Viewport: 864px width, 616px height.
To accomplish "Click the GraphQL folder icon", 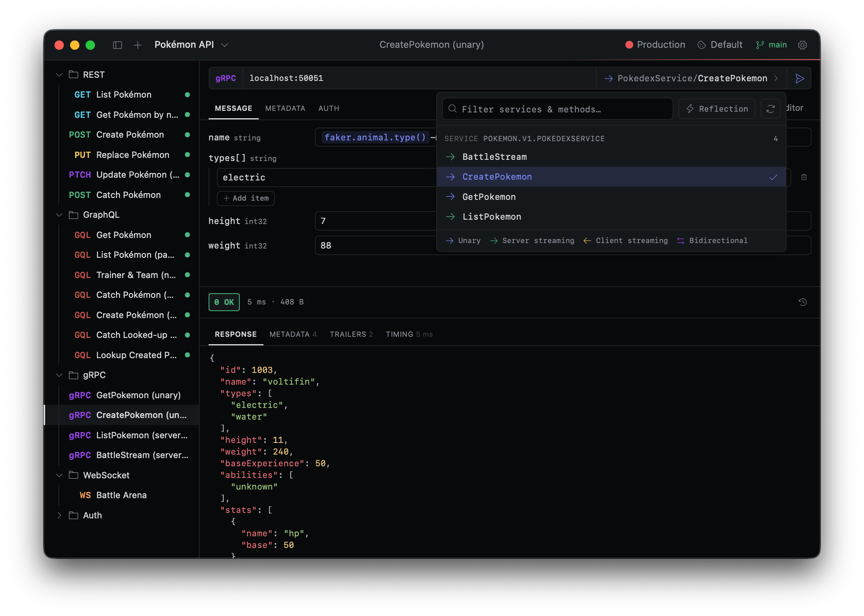I will tap(74, 215).
